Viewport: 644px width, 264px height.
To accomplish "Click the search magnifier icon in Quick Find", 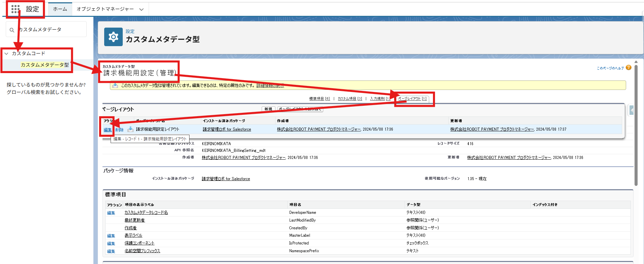I will click(12, 30).
